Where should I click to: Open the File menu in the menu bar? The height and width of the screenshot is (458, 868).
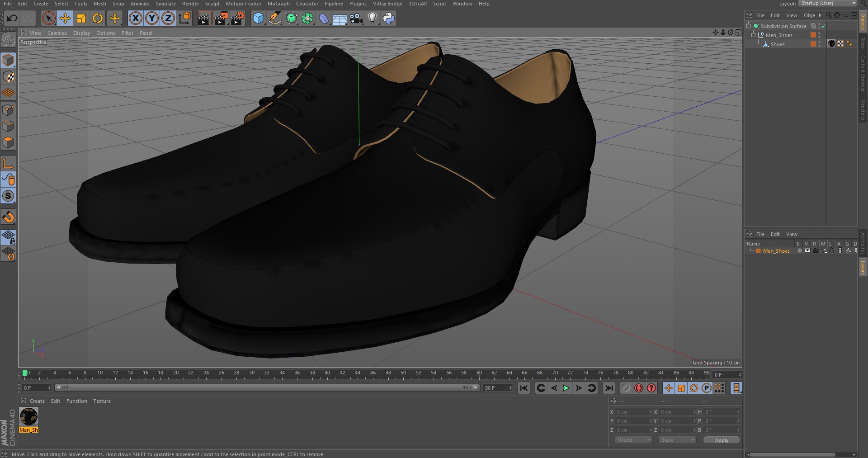tap(8, 4)
